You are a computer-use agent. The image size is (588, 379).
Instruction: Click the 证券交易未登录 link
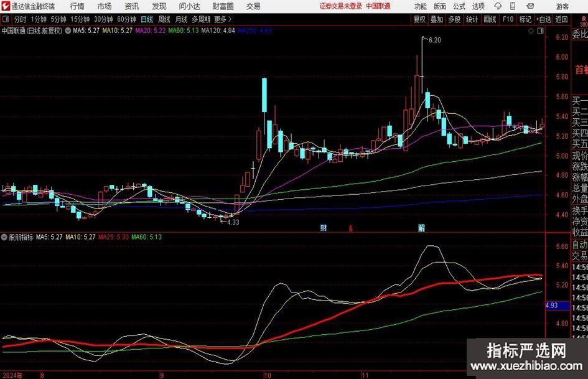coord(341,6)
